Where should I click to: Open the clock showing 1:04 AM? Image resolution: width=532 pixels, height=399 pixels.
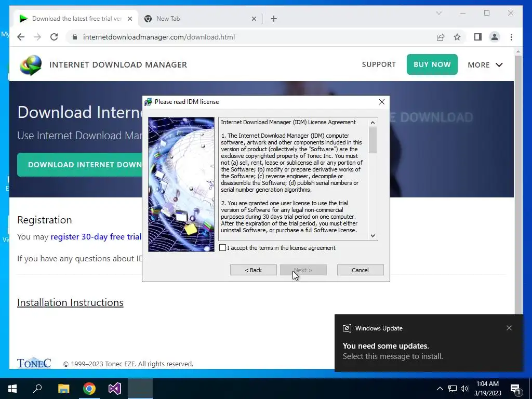[x=487, y=389]
